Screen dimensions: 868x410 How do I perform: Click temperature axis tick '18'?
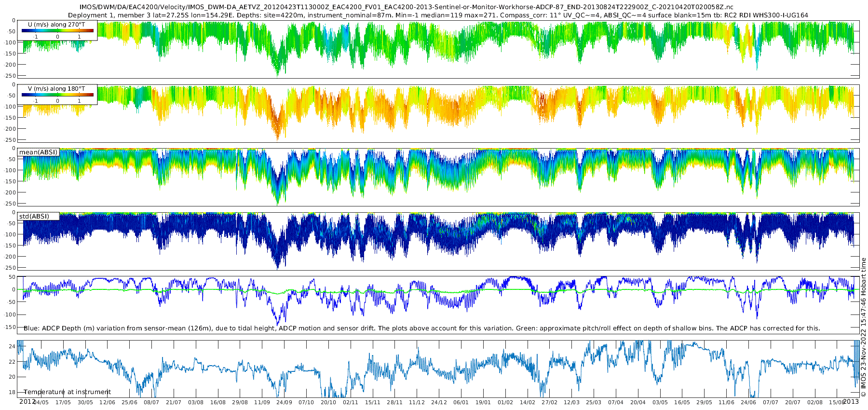pyautogui.click(x=13, y=392)
